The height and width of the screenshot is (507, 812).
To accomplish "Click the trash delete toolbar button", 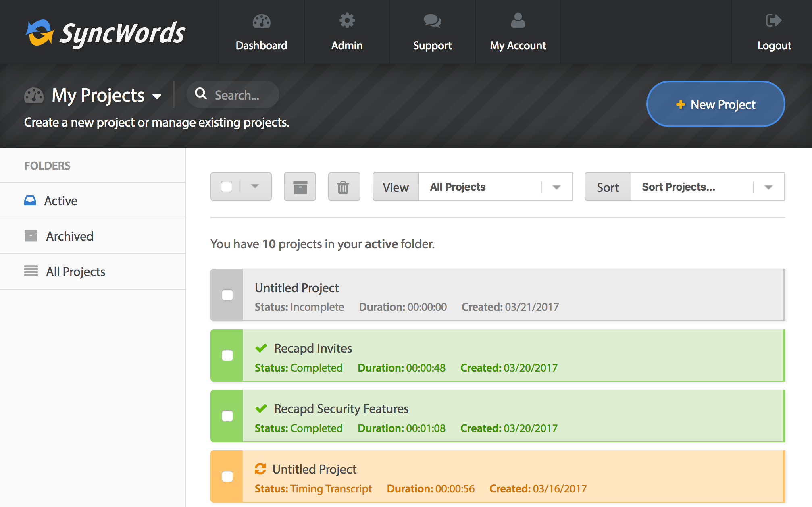I will pos(344,187).
